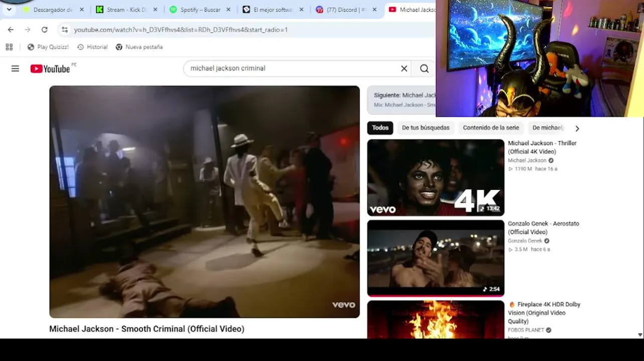Open the apps grid in bookmarks bar
Image resolution: width=644 pixels, height=361 pixels.
[9, 47]
